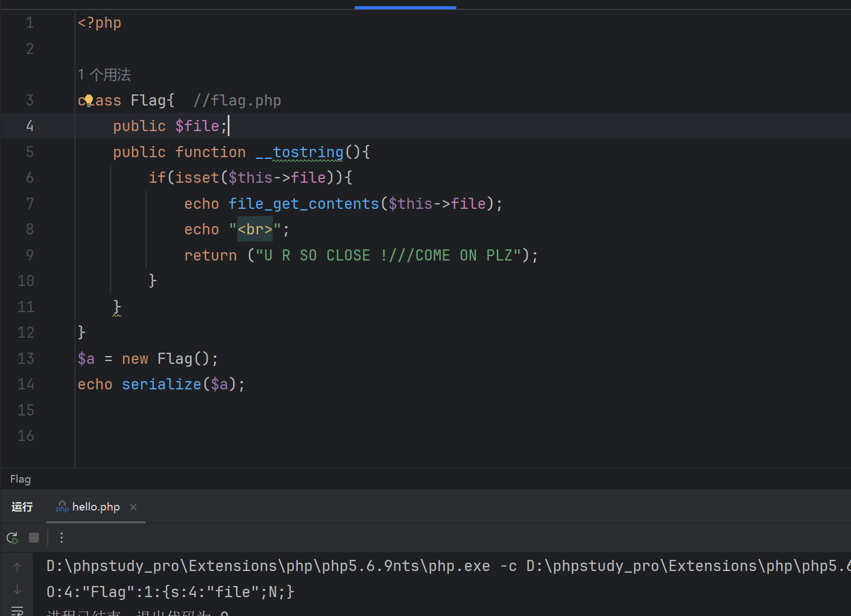Click the Flag breadcrumb item
This screenshot has width=851, height=616.
click(21, 479)
